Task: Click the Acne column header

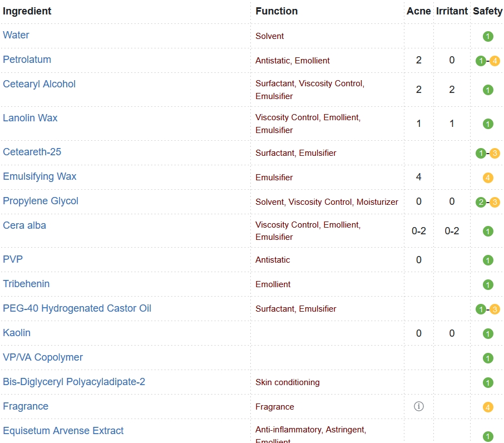Action: coord(418,11)
